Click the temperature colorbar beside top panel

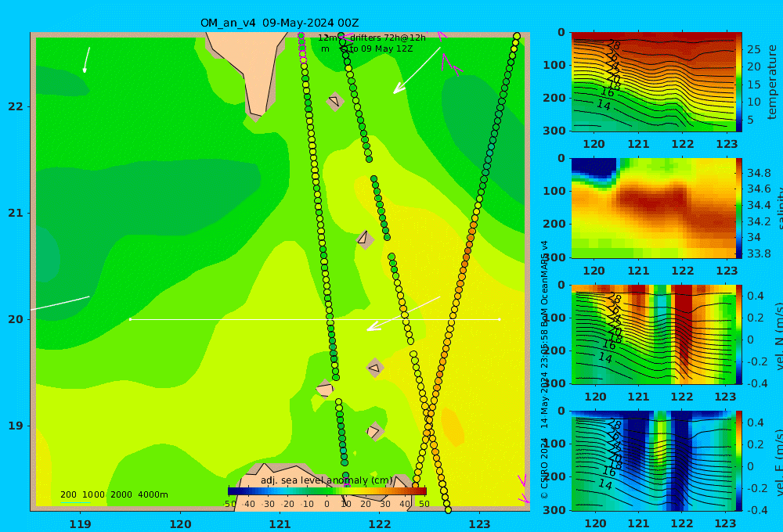(739, 82)
